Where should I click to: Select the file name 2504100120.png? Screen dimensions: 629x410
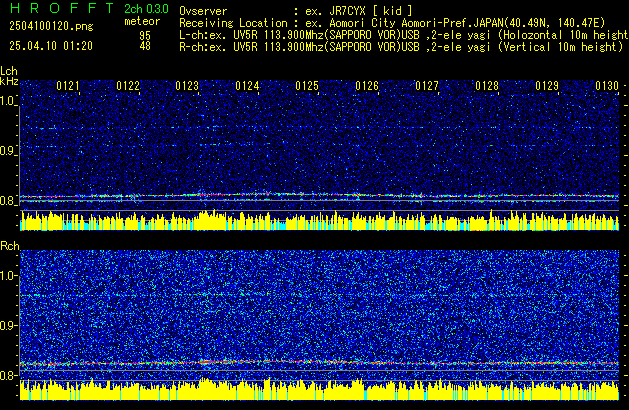[x=51, y=26]
